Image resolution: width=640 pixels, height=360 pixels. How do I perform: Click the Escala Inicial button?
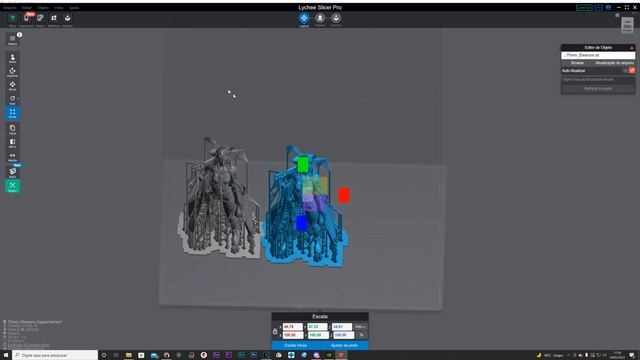pos(296,345)
